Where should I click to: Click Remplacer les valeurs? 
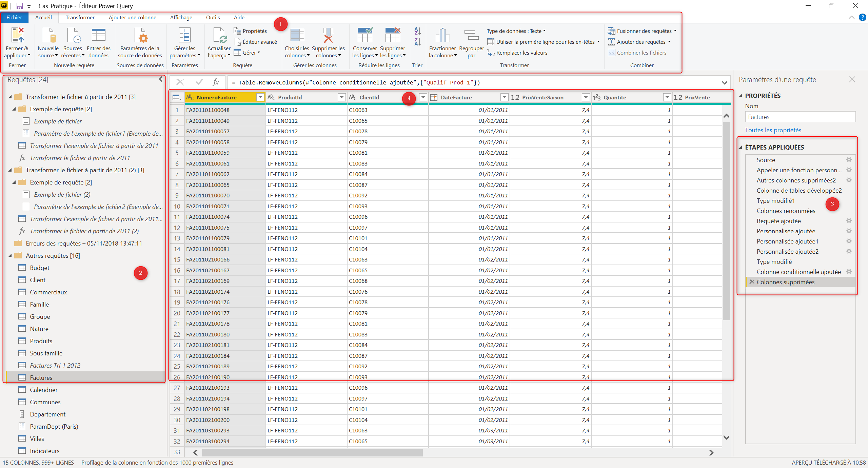(517, 53)
